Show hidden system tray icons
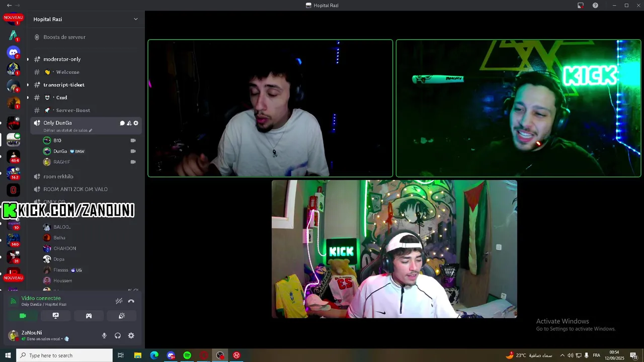 click(x=562, y=355)
